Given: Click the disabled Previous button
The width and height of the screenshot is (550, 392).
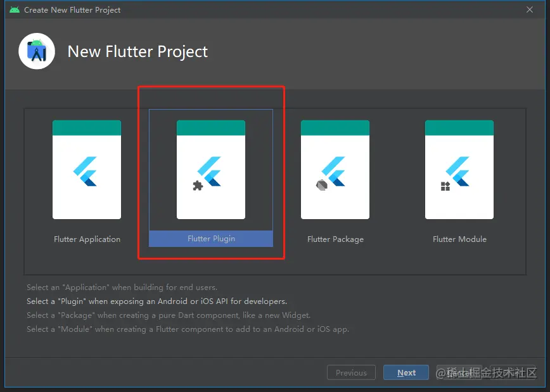Looking at the screenshot, I should [351, 372].
